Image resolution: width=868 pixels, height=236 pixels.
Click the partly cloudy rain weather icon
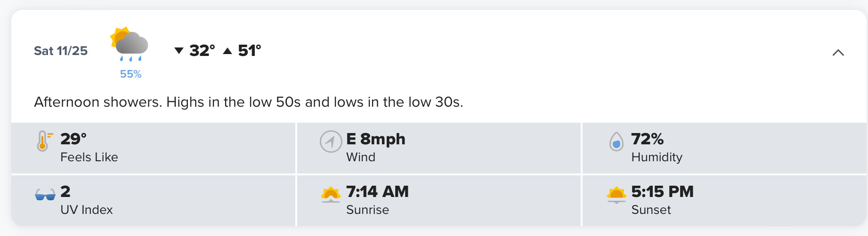(x=129, y=44)
